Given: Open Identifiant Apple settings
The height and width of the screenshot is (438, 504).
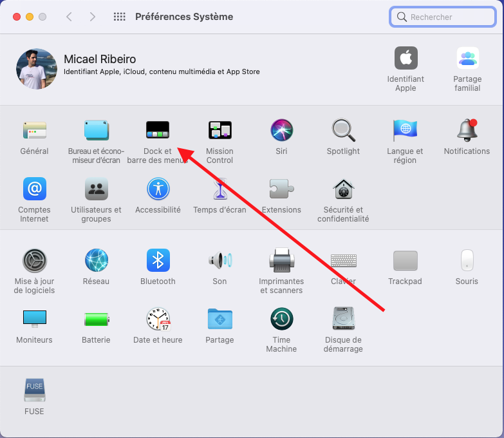Looking at the screenshot, I should (x=406, y=58).
